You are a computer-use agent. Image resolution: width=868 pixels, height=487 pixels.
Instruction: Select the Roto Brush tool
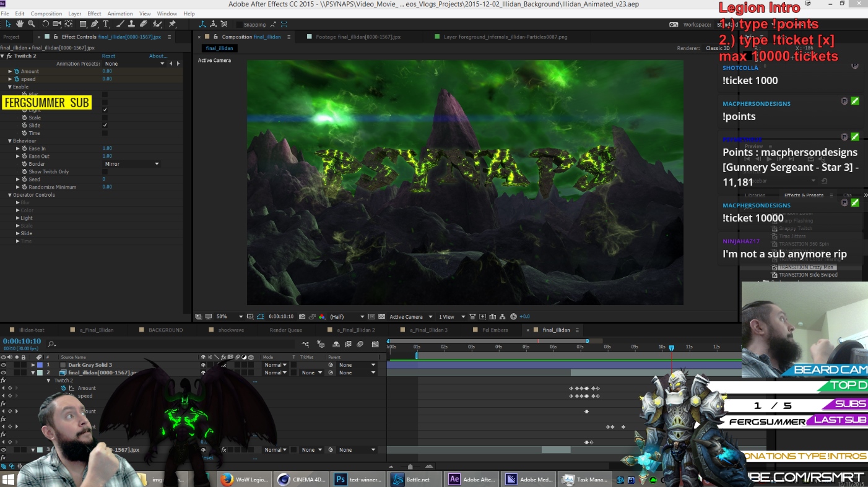pyautogui.click(x=158, y=24)
